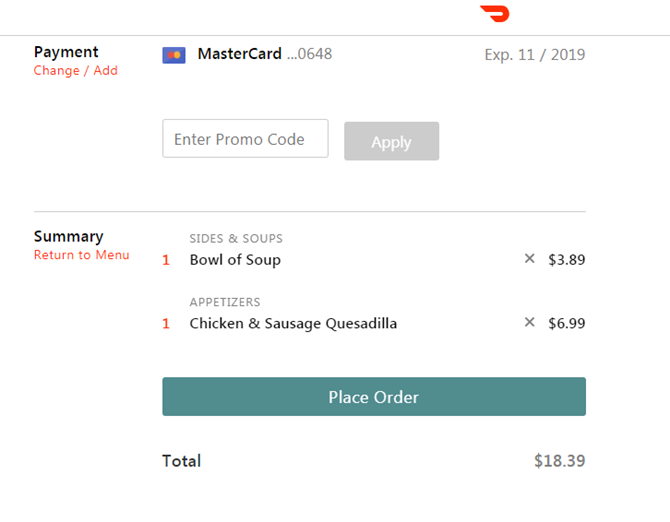Click the Bowl of Soup quantity number
670x522 pixels.
166,260
